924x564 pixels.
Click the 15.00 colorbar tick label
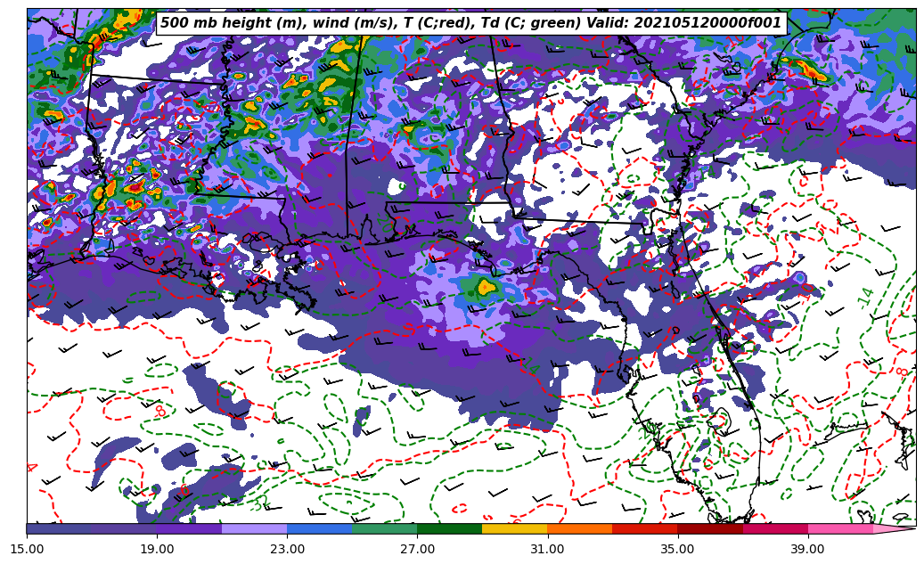(27, 549)
